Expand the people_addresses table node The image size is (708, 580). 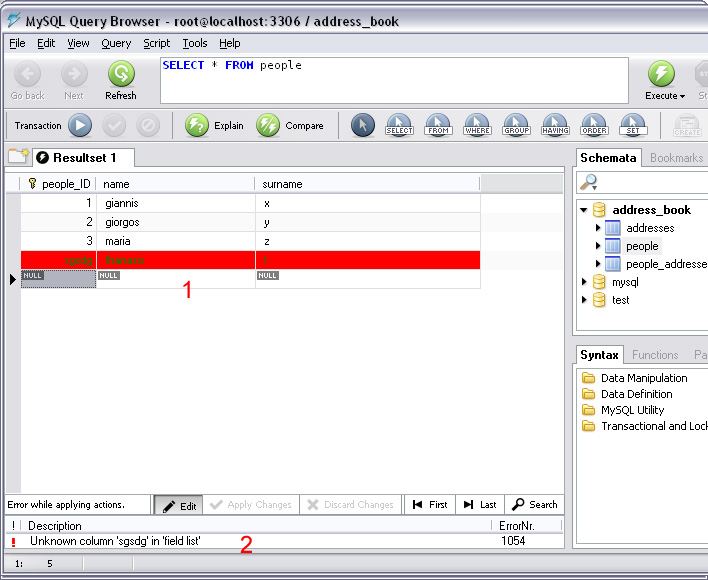click(598, 264)
